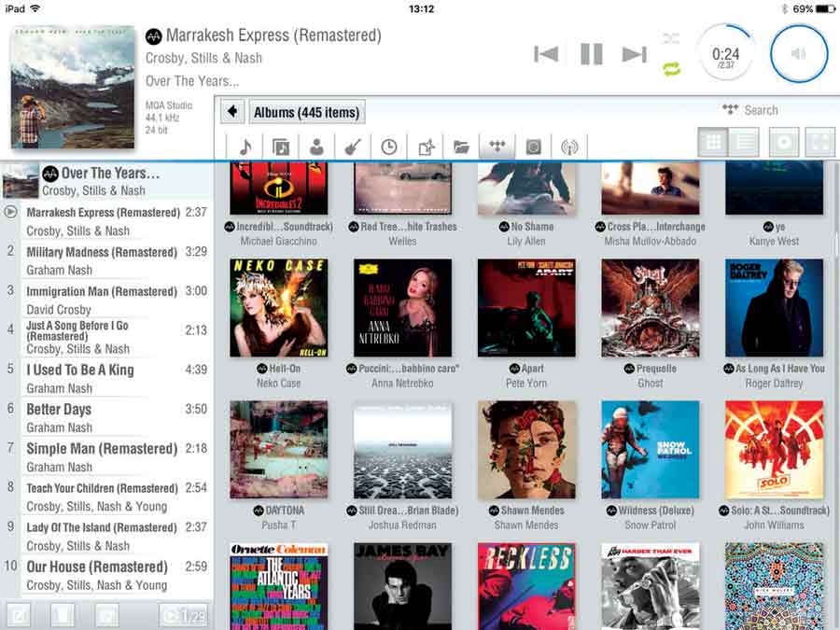Play Teach Your Children (Remastered)
The image size is (840, 630).
click(x=106, y=497)
